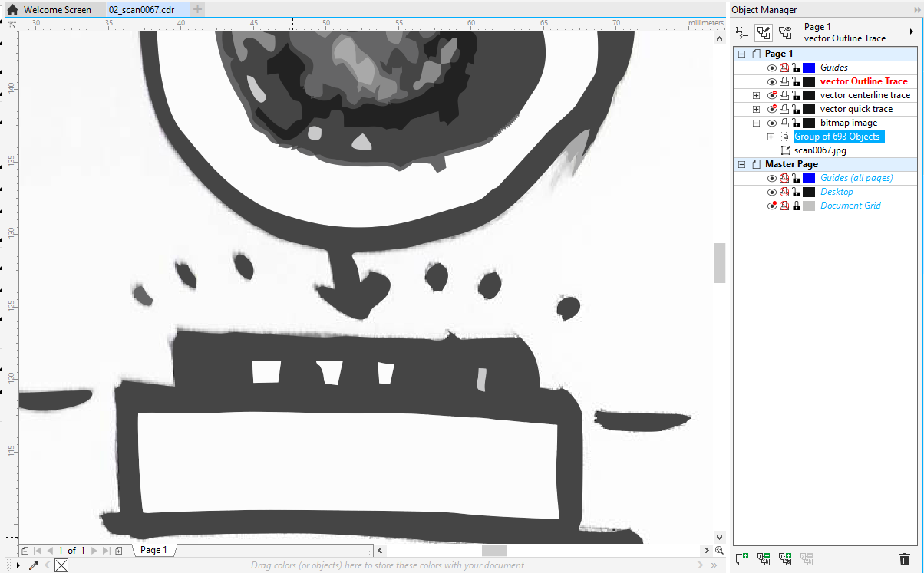924x573 pixels.
Task: Collapse the Master Page tree node
Action: (741, 163)
